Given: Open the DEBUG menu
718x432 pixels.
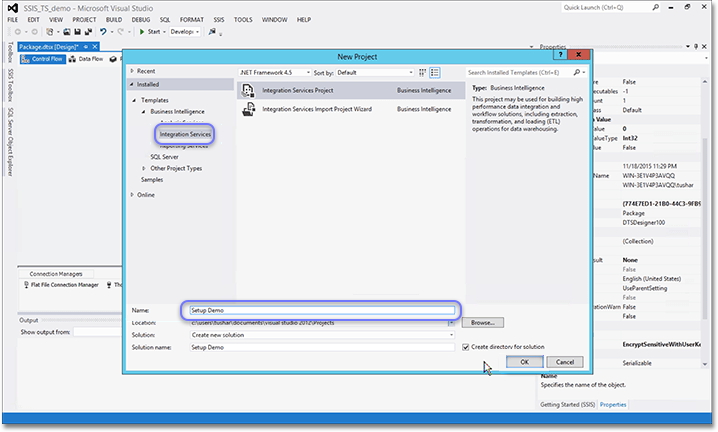Looking at the screenshot, I should coord(141,20).
